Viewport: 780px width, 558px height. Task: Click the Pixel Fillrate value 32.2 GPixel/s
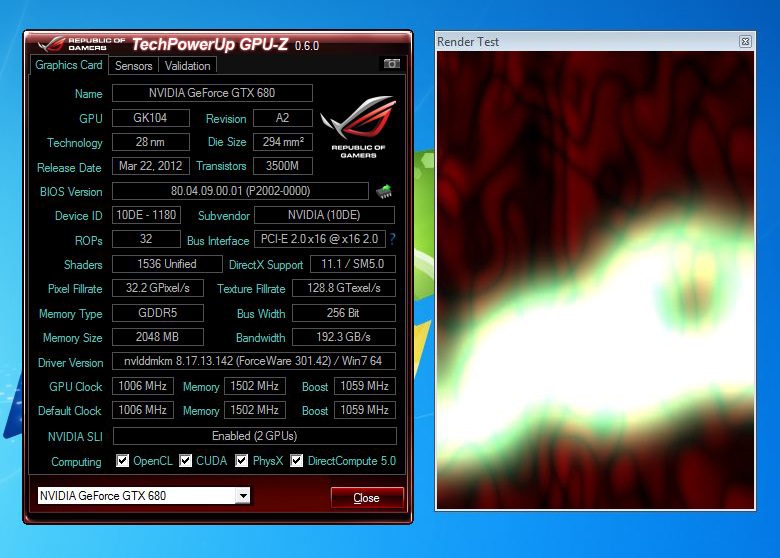158,288
